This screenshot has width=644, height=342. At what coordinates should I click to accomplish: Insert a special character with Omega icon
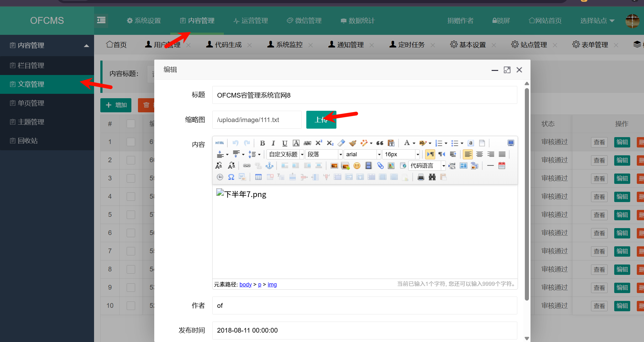[x=231, y=177]
